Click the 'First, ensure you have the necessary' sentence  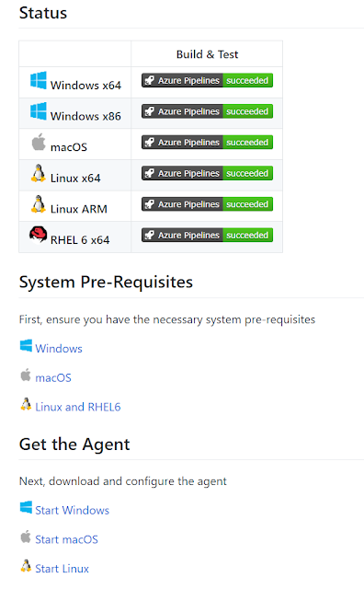(x=167, y=319)
